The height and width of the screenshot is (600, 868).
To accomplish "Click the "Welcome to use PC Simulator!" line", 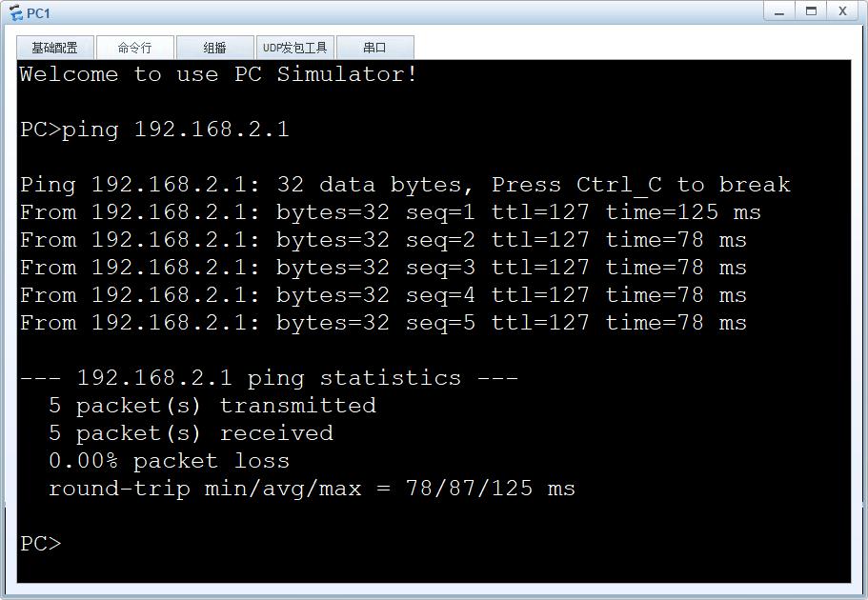I will point(218,74).
